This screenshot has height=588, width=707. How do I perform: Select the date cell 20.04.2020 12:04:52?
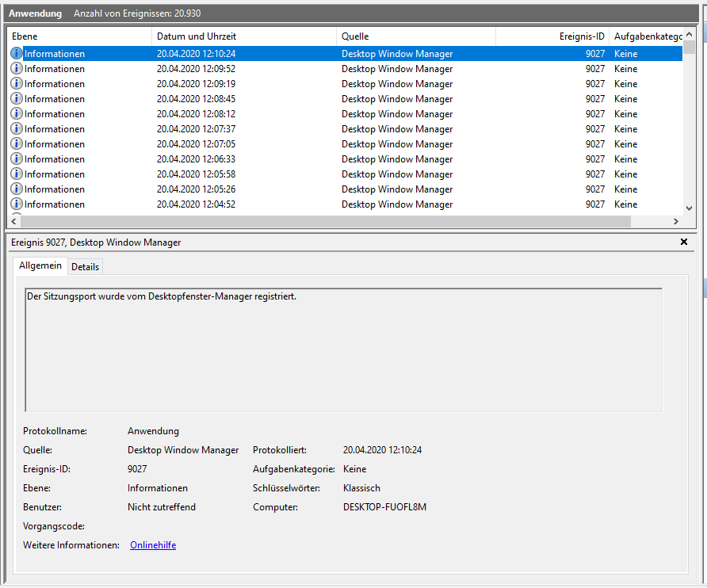pyautogui.click(x=196, y=204)
